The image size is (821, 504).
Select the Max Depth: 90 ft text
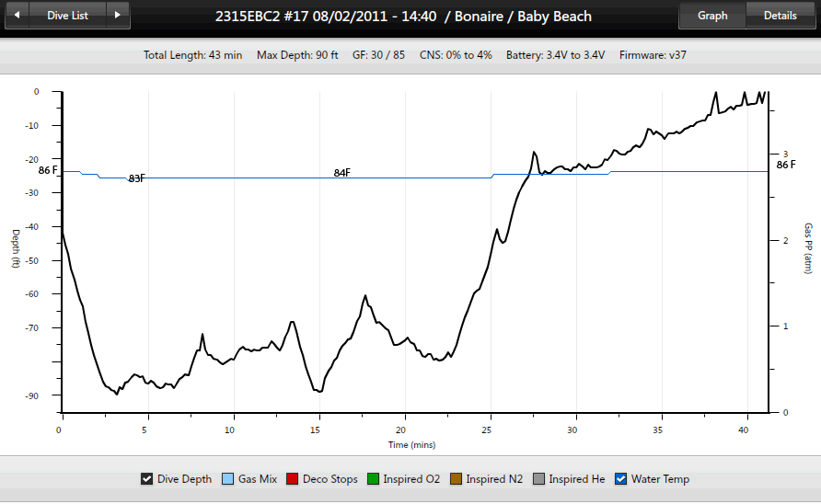[x=297, y=55]
